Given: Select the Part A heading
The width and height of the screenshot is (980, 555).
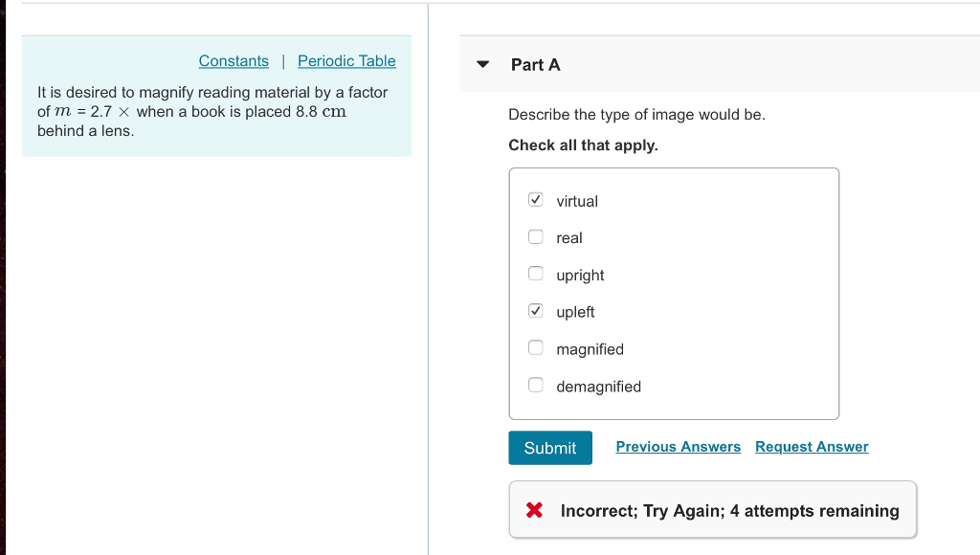Looking at the screenshot, I should (536, 64).
